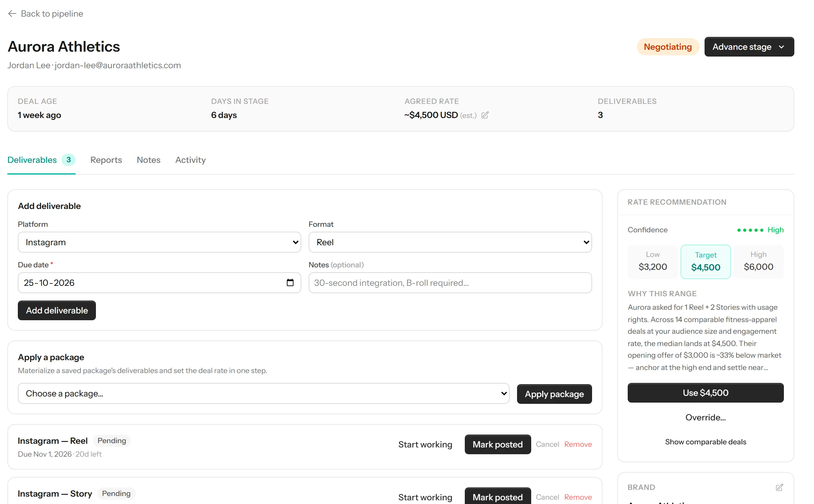Cancel the Instagram Story deliverable
Image resolution: width=814 pixels, height=504 pixels.
click(x=547, y=497)
